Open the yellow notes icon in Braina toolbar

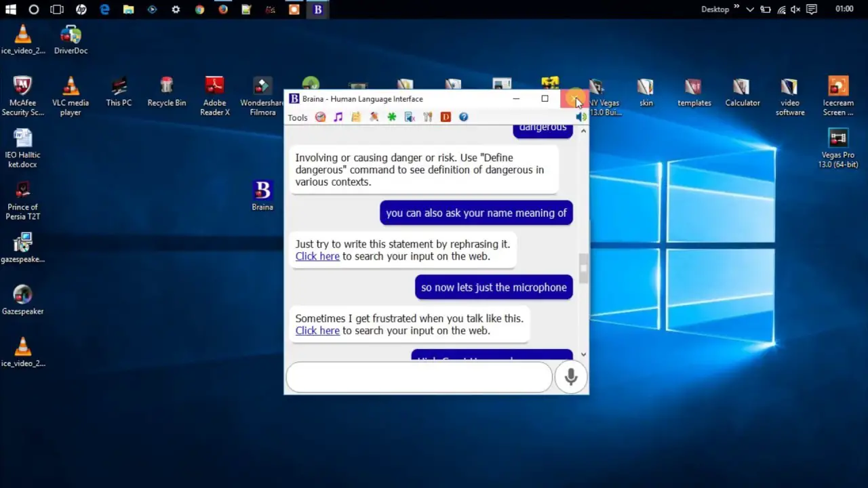coord(356,117)
